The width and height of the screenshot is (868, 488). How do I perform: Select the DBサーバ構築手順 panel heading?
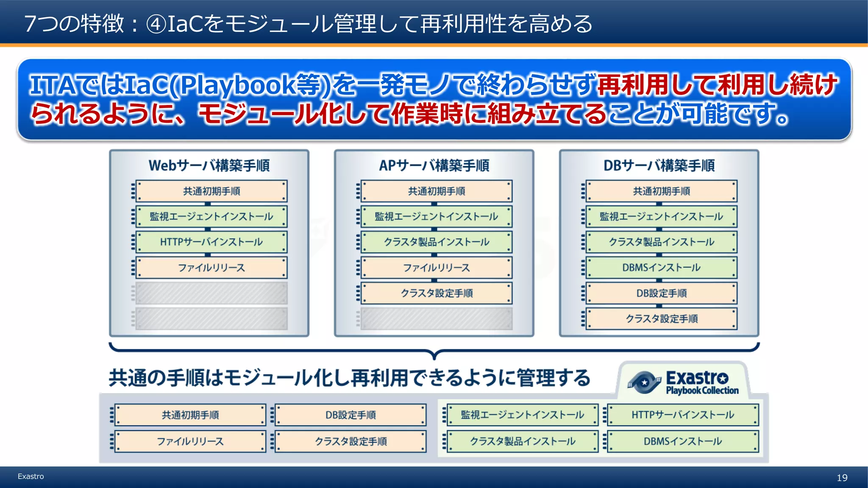coord(659,165)
